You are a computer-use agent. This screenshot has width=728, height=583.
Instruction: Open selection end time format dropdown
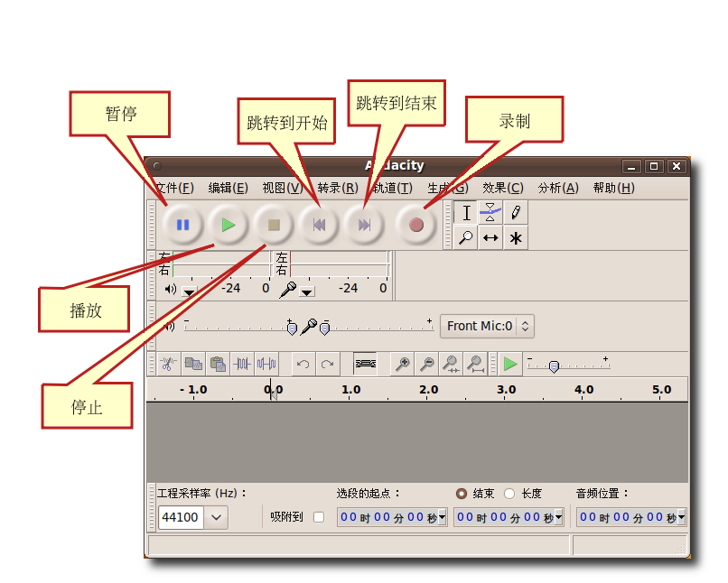[558, 517]
